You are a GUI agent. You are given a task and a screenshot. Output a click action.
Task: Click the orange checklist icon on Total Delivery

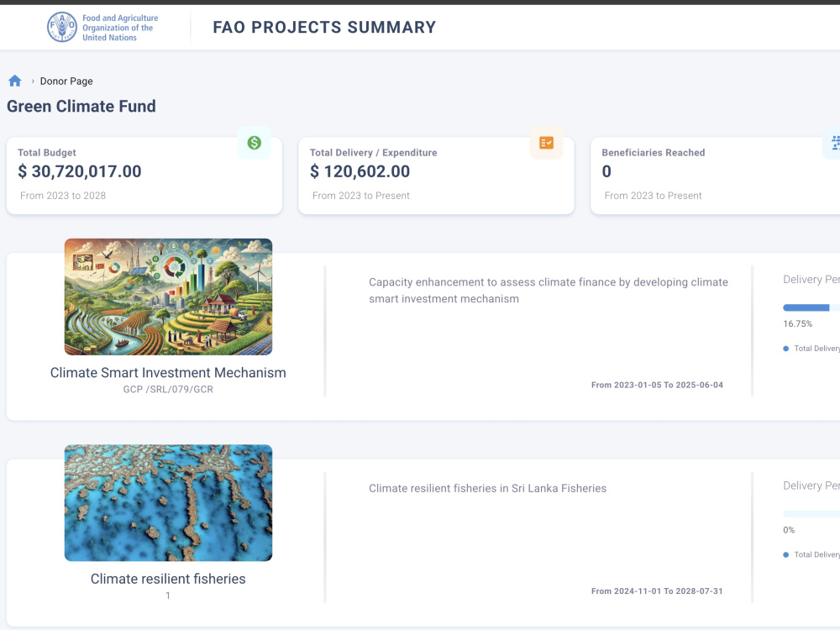[547, 143]
